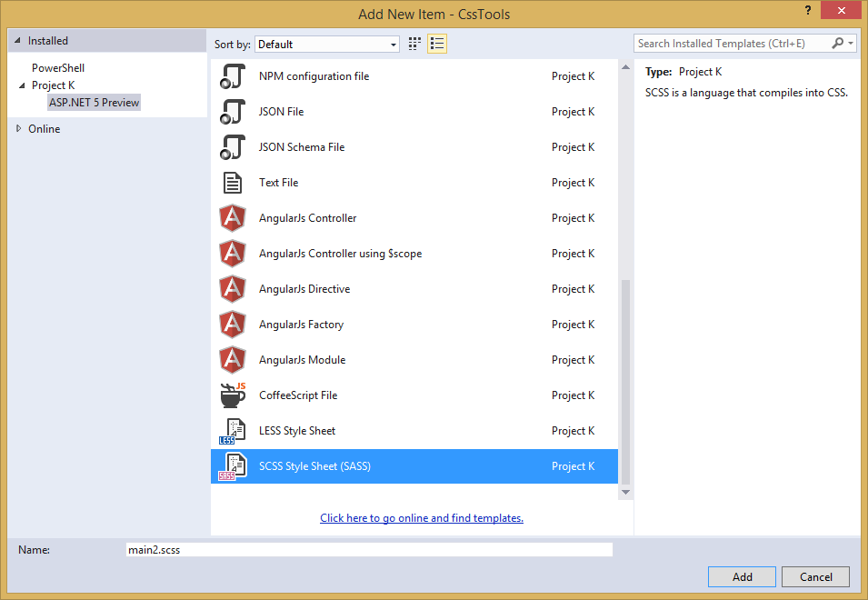Switch to small icons list view

click(437, 44)
